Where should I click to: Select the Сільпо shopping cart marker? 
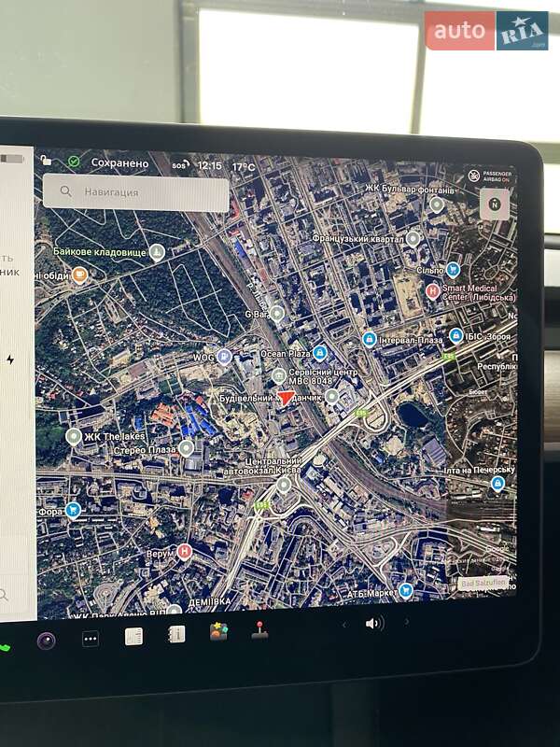coord(453,270)
